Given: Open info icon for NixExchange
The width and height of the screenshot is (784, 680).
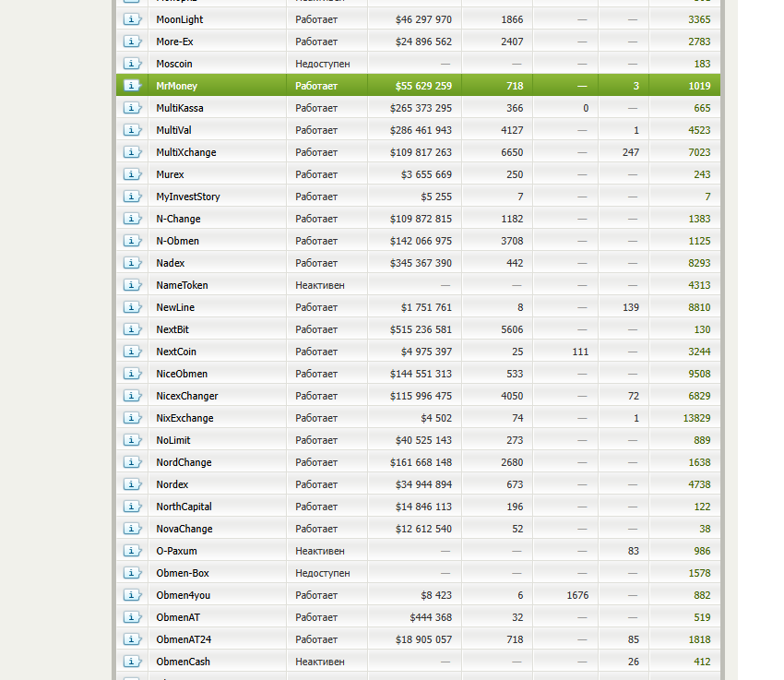Looking at the screenshot, I should tap(132, 418).
